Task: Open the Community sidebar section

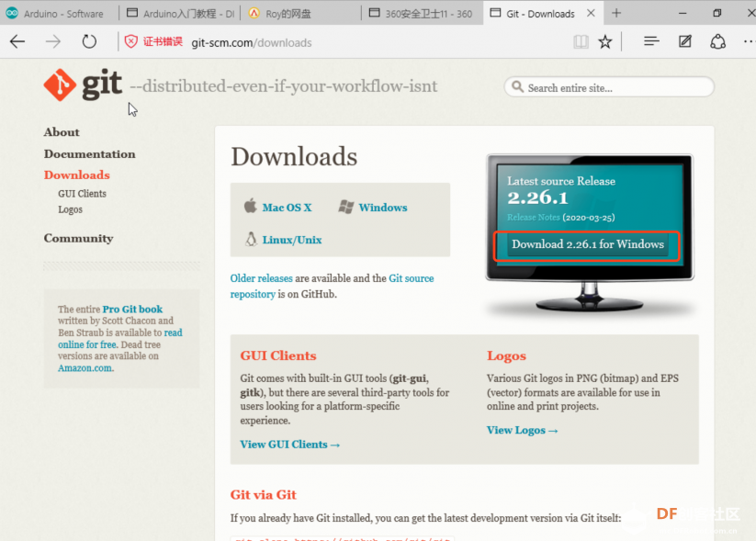Action: pos(78,238)
